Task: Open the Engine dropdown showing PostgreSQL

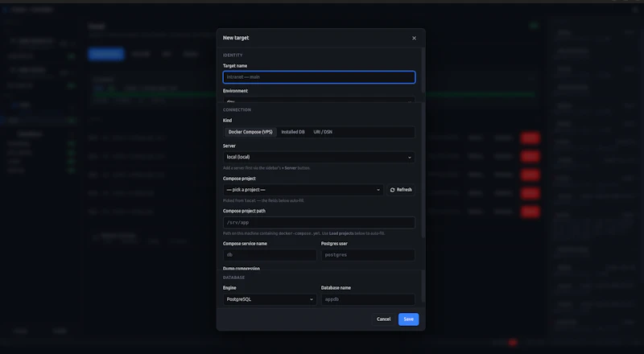Action: (270, 299)
